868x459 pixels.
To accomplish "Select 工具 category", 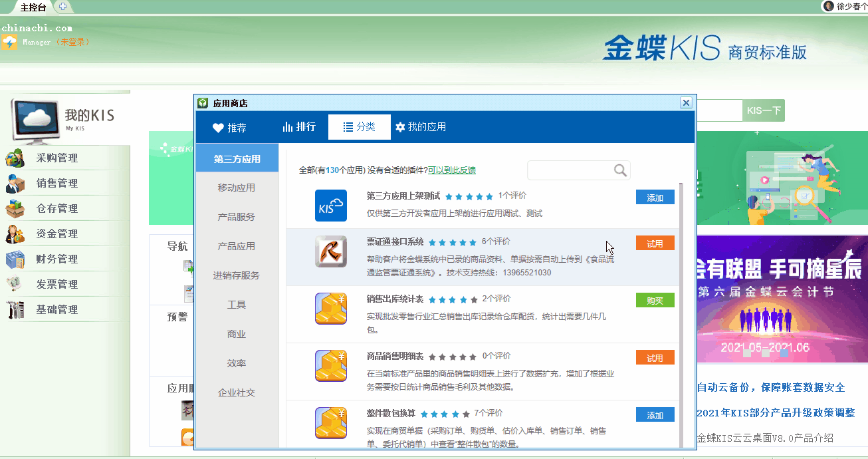I will point(237,305).
